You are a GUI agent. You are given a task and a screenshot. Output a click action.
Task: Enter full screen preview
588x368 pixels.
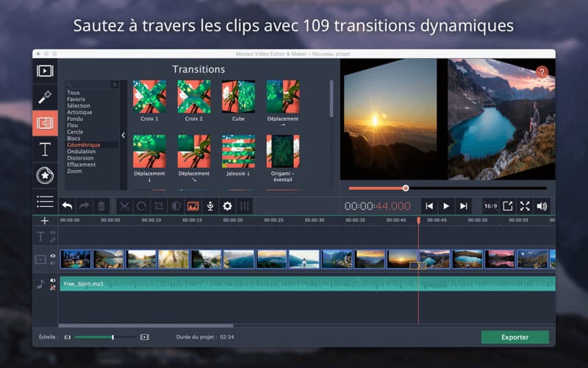pyautogui.click(x=525, y=206)
